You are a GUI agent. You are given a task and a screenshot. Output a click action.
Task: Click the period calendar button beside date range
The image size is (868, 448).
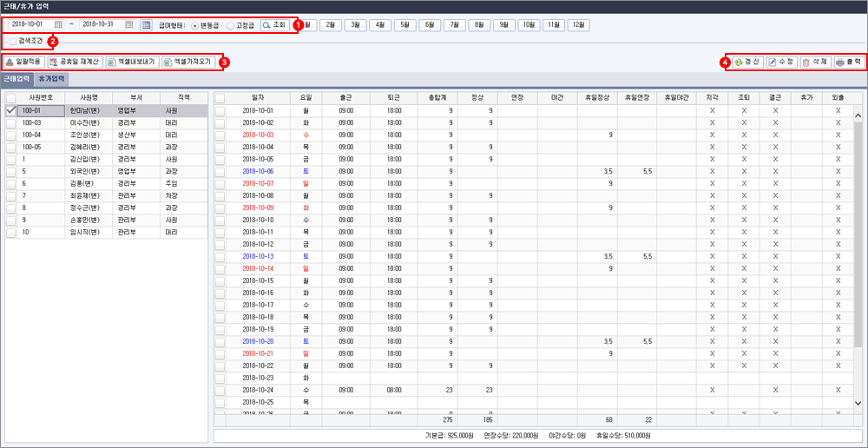[146, 25]
